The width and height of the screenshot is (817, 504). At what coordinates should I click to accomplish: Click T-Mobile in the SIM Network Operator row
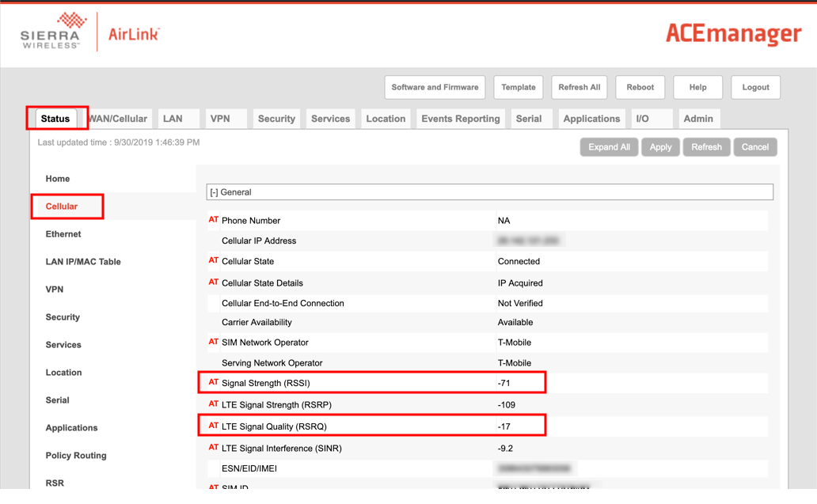click(x=515, y=343)
